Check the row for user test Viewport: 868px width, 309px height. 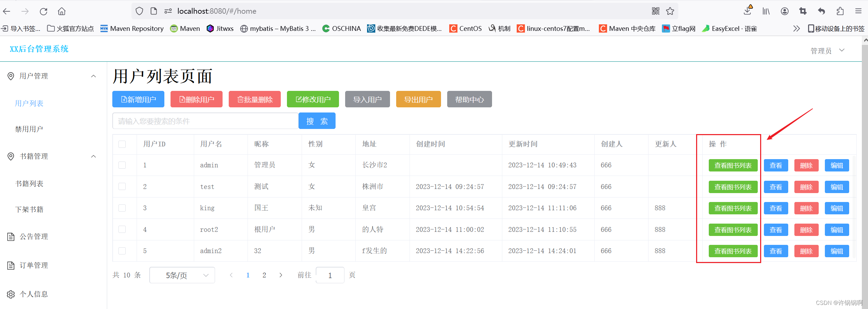pyautogui.click(x=122, y=186)
